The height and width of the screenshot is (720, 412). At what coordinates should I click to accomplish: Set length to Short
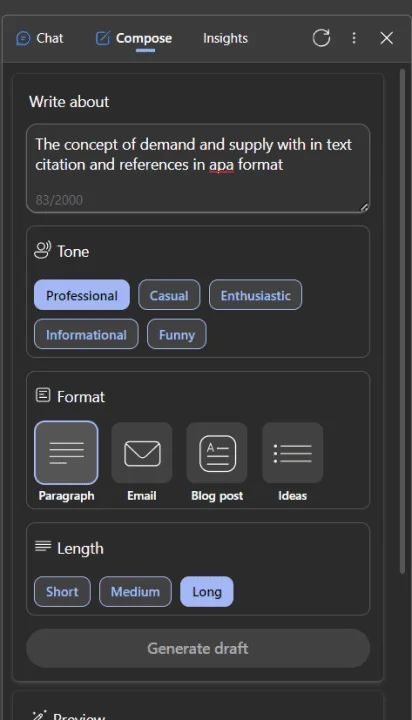click(x=62, y=591)
